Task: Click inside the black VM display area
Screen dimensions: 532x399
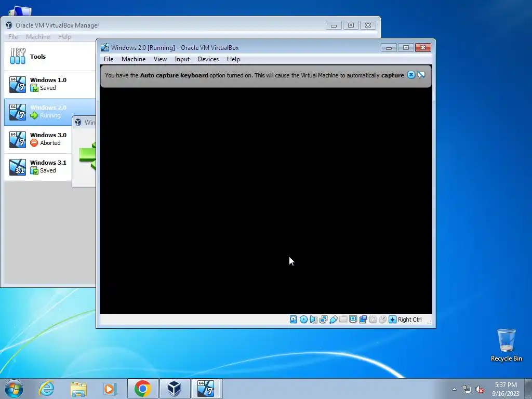Action: [265, 201]
